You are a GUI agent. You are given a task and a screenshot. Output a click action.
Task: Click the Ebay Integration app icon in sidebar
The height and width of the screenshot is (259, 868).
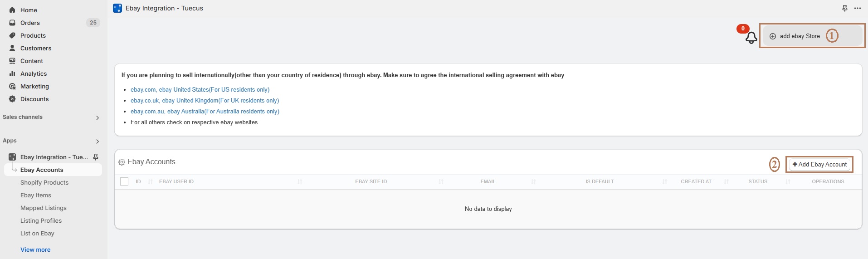coord(12,157)
